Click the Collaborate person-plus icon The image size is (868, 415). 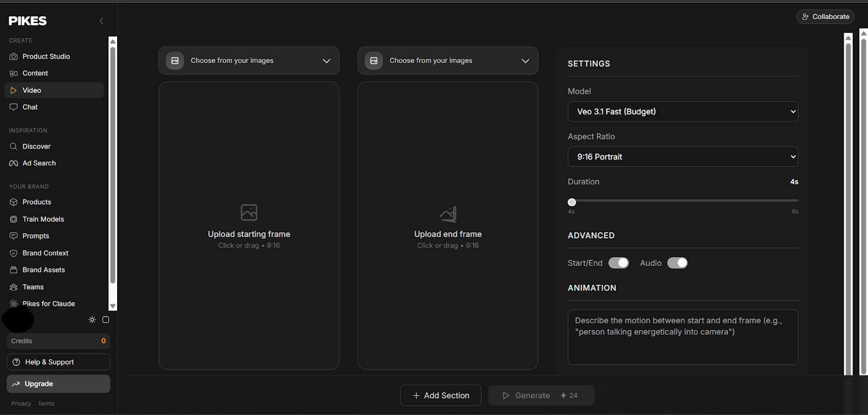(x=805, y=17)
